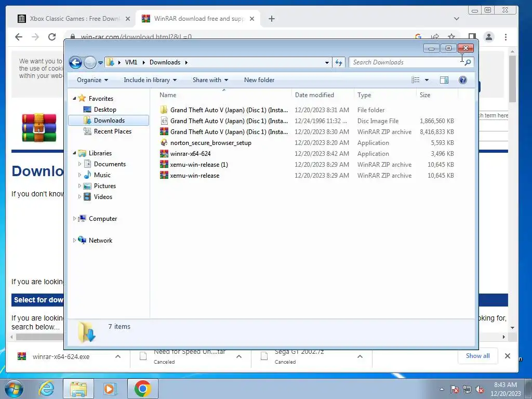Click the New folder button
This screenshot has height=399, width=532.
coord(259,80)
